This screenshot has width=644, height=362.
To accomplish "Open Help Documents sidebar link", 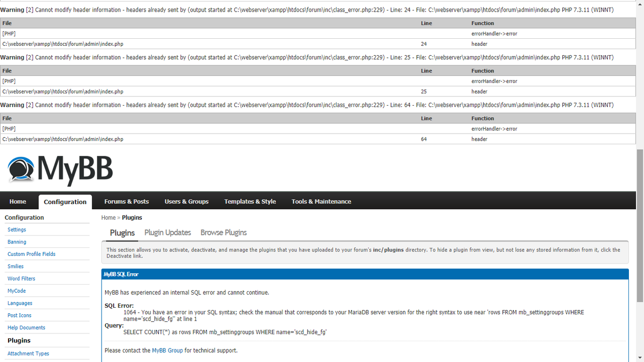I will [26, 328].
